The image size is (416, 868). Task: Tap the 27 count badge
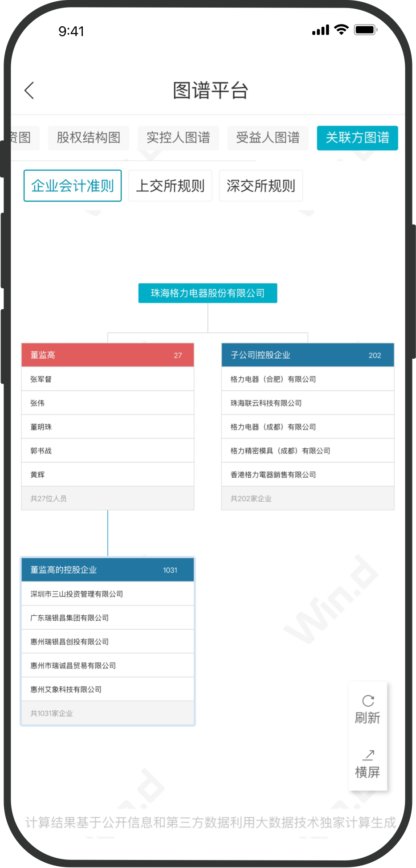click(x=178, y=355)
